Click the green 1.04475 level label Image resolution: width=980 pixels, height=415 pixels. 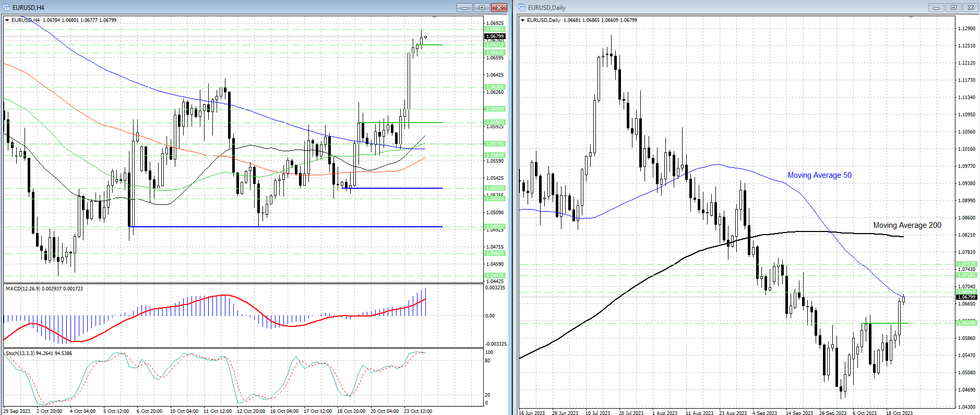pyautogui.click(x=495, y=276)
